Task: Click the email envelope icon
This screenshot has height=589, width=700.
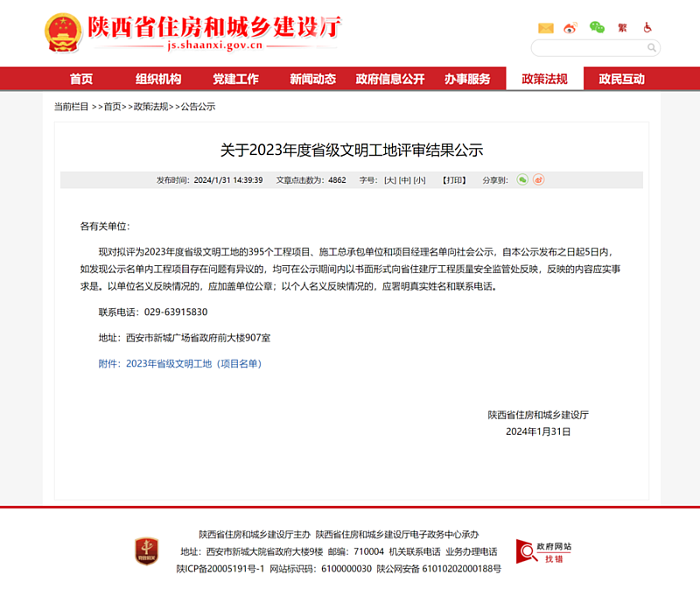Action: (546, 28)
